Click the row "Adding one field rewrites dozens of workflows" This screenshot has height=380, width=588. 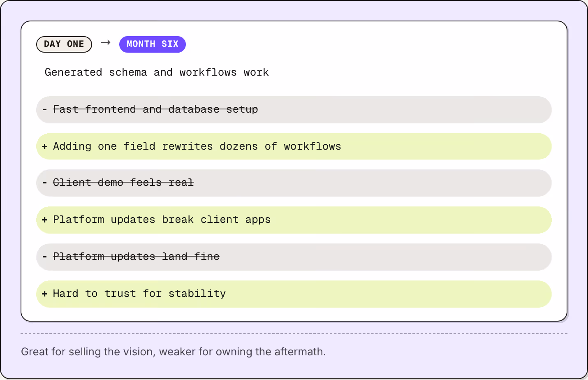294,146
